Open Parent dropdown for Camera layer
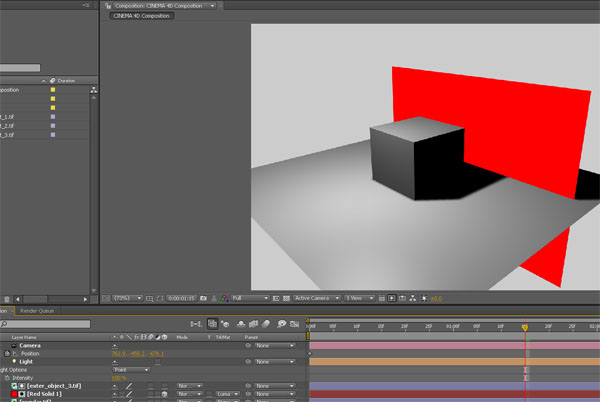Screen dimensions: 600x402 click(x=274, y=345)
